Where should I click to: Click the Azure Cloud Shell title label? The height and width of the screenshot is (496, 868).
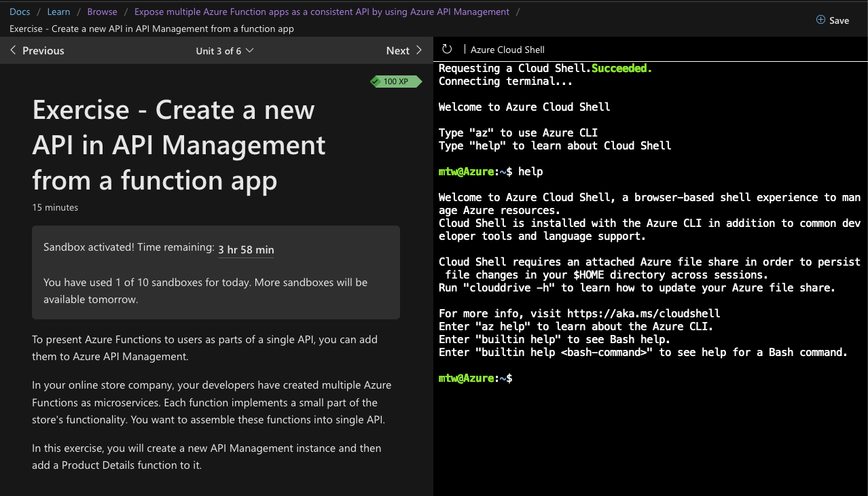(507, 49)
